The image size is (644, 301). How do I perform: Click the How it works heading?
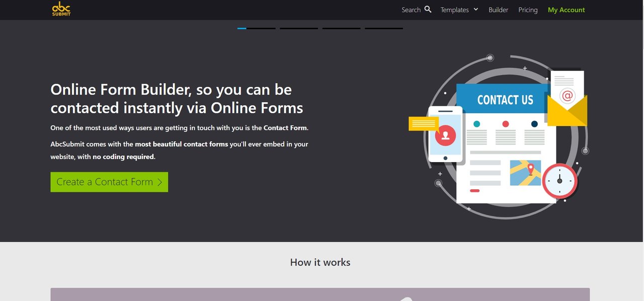[x=320, y=262]
